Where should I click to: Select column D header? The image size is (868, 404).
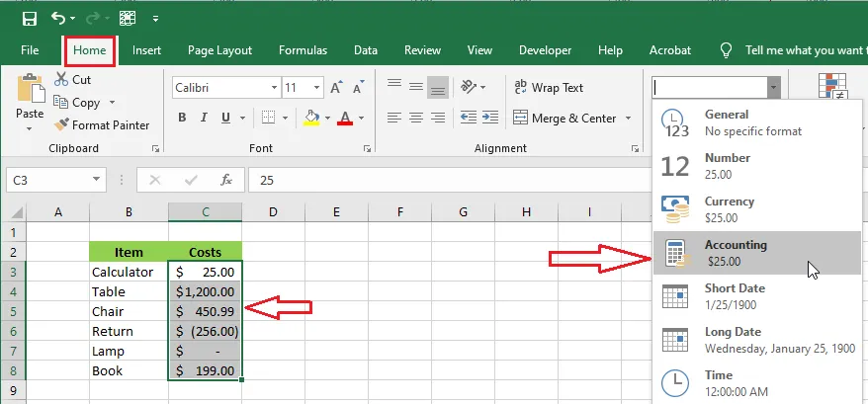pyautogui.click(x=273, y=212)
